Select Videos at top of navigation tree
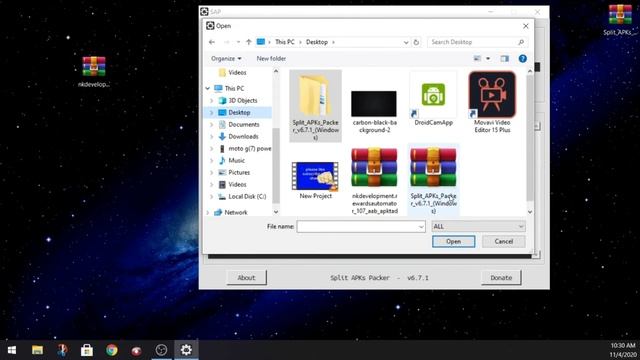Viewport: 640px width, 360px height. 237,73
